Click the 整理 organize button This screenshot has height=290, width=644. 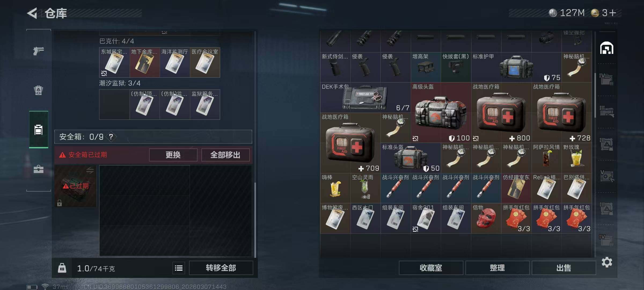[x=497, y=268]
